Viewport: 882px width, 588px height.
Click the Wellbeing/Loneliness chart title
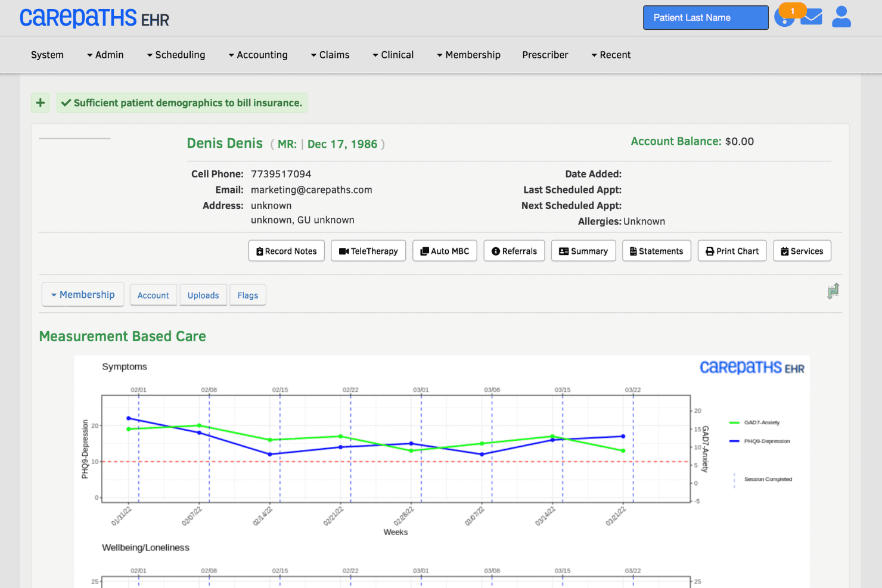145,547
